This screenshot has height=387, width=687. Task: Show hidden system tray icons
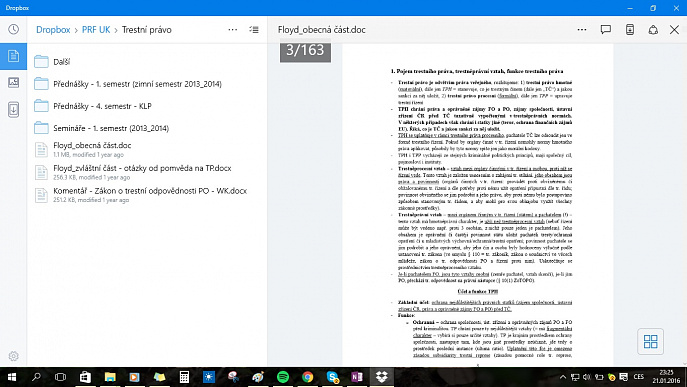click(563, 377)
